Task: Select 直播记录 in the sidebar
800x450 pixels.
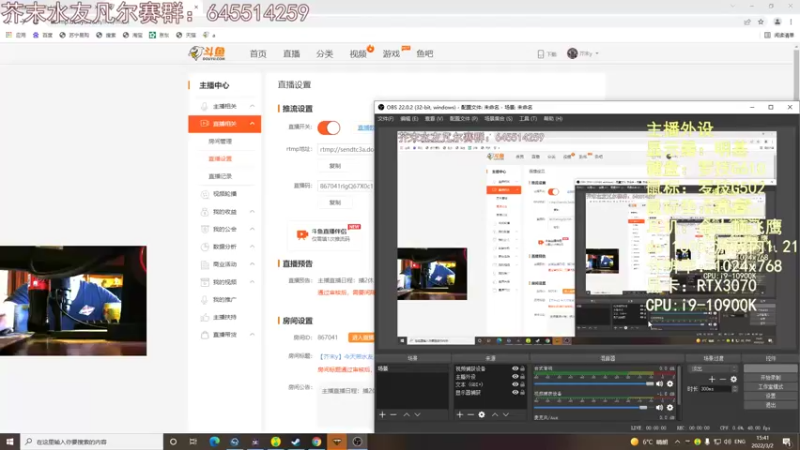Action: click(x=220, y=176)
